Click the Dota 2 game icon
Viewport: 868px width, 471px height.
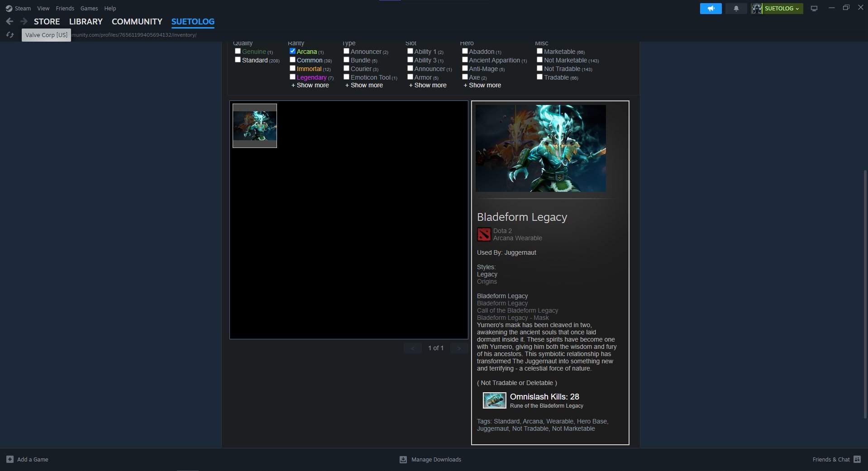click(484, 234)
